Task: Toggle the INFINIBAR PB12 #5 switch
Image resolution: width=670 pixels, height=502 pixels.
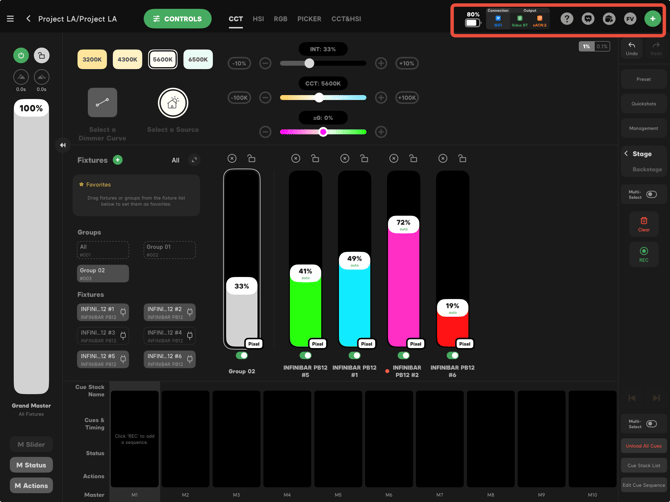Action: [x=305, y=355]
